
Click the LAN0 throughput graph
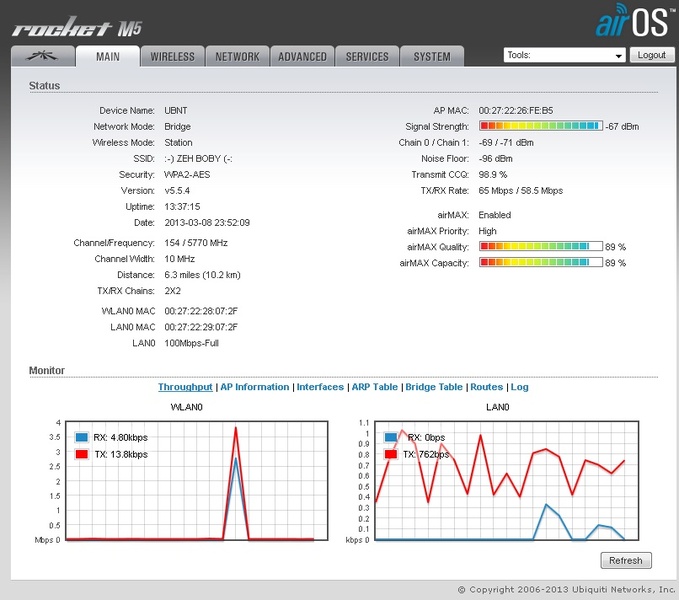click(506, 480)
